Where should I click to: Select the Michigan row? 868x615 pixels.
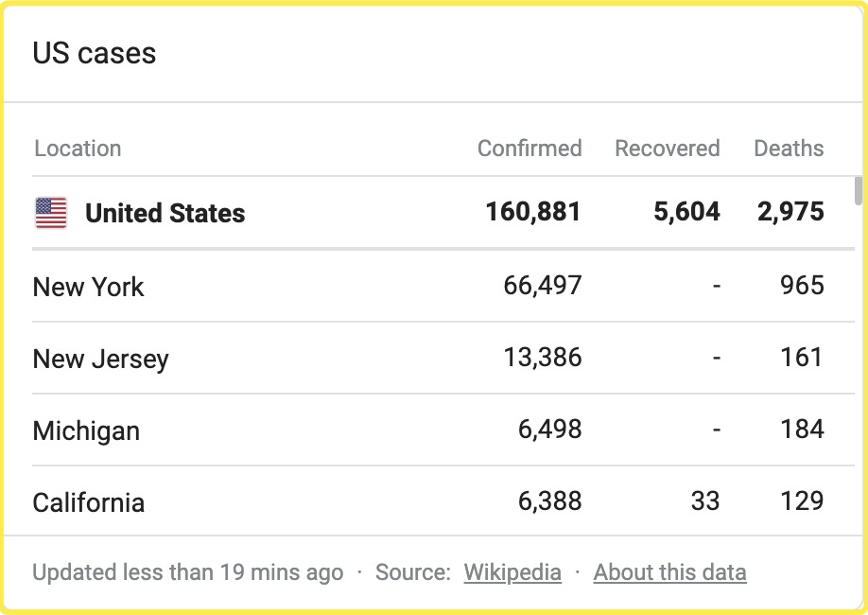(x=86, y=431)
